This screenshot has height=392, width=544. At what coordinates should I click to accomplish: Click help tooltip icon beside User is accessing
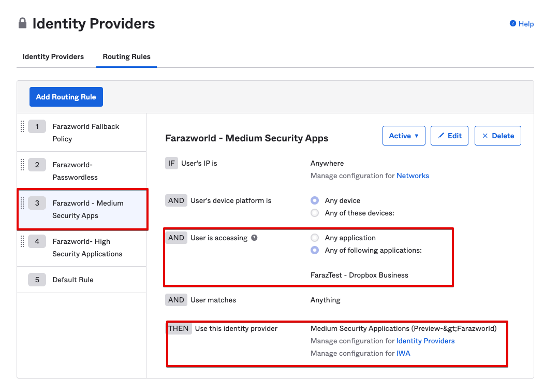pos(254,238)
